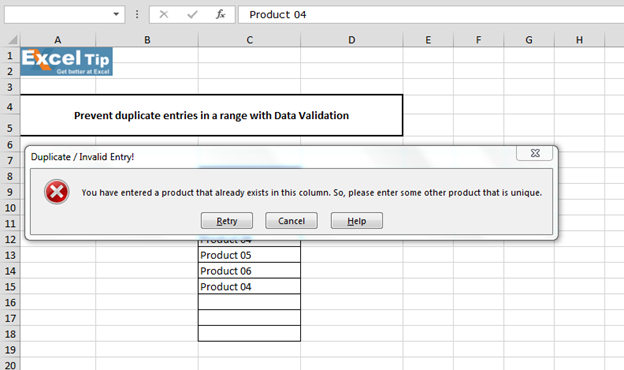Click the red error icon in dialog
Viewport: 624px width, 370px height.
click(57, 192)
